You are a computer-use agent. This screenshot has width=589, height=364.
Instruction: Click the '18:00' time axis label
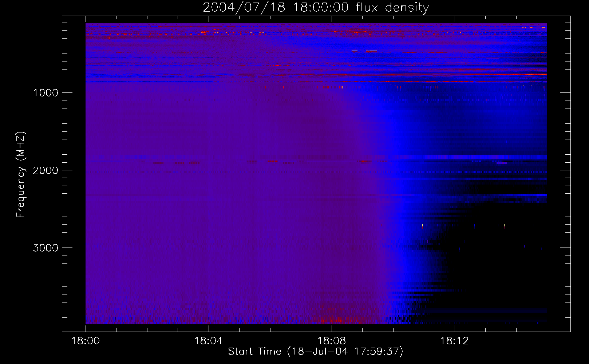click(86, 341)
